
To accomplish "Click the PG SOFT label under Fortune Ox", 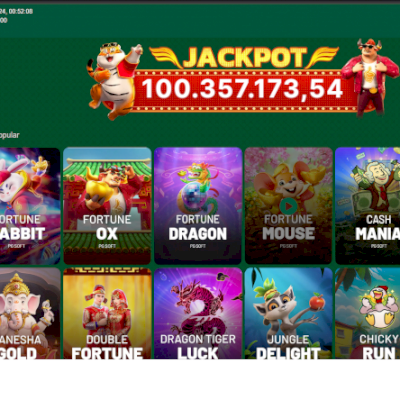I will (x=107, y=246).
